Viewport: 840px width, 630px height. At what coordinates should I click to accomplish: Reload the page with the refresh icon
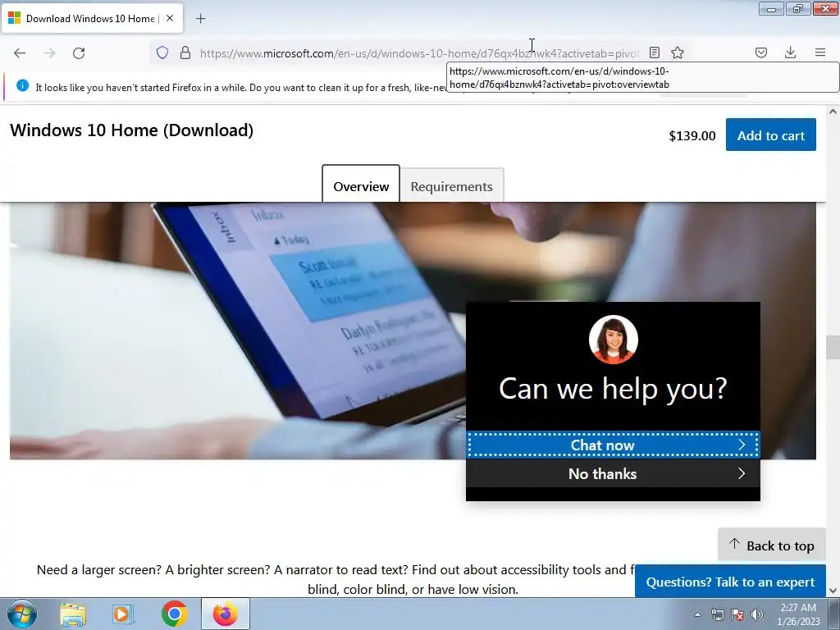pyautogui.click(x=79, y=53)
